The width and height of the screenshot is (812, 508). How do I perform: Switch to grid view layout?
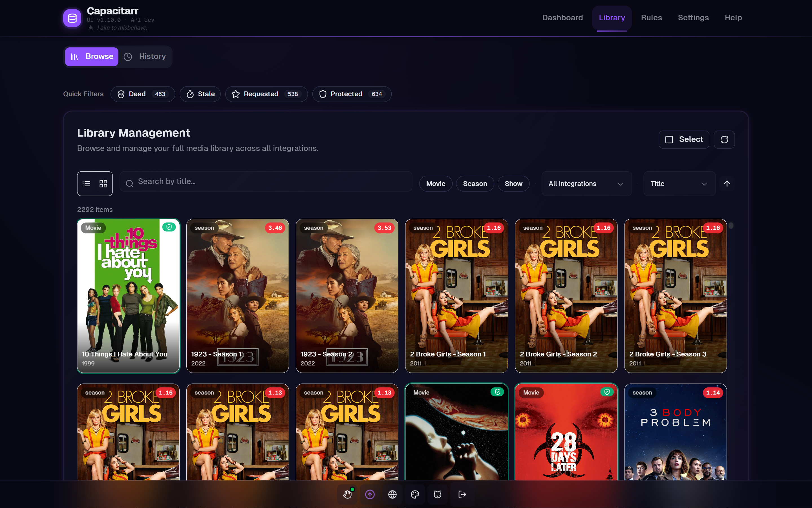point(103,183)
